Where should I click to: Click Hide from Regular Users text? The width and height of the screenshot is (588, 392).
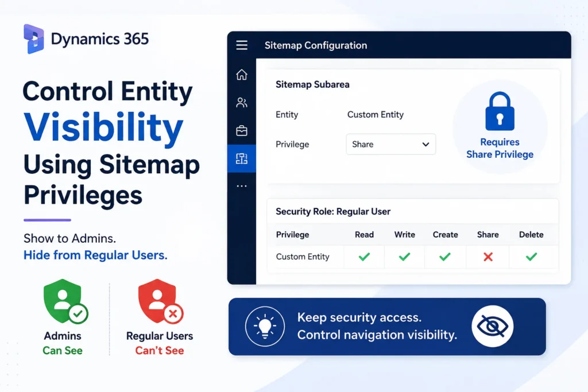[x=95, y=255]
